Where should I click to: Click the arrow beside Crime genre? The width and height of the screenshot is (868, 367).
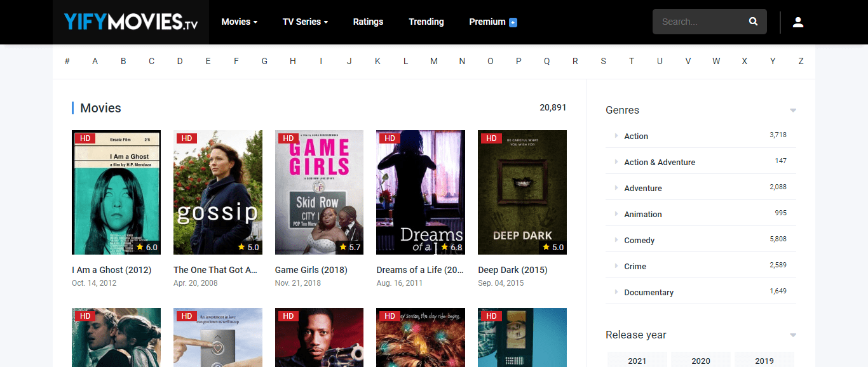616,266
